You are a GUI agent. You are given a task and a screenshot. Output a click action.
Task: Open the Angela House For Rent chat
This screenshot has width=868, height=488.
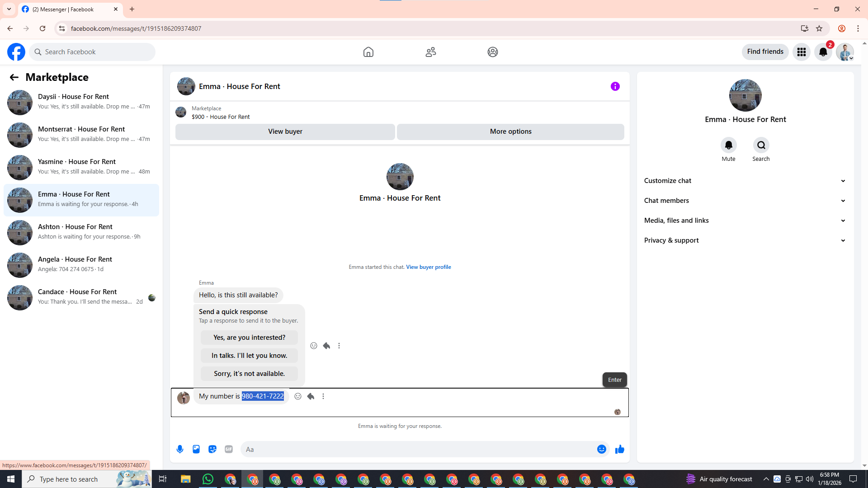coord(81,265)
